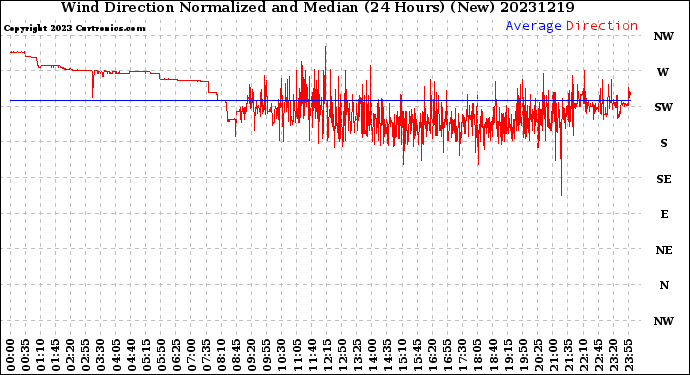690x375 pixels.
Task: Click the 'N' axis label
Action: 664,285
